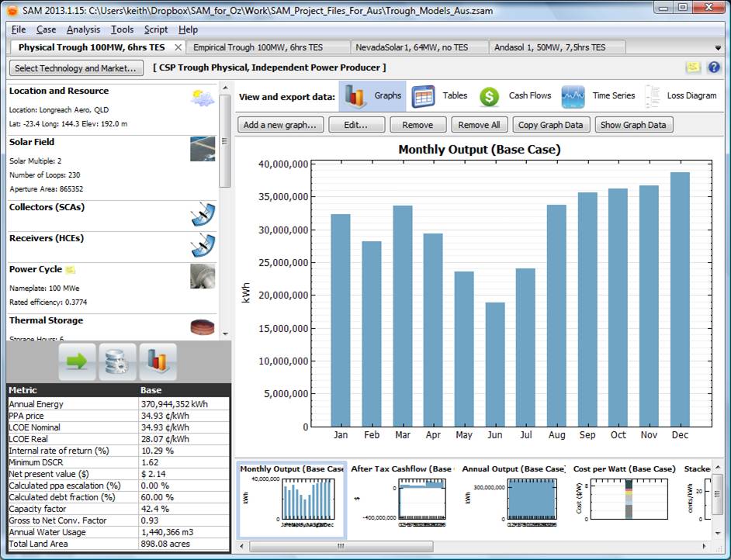Click the yellow note icon beside Power Cycle

[x=70, y=270]
